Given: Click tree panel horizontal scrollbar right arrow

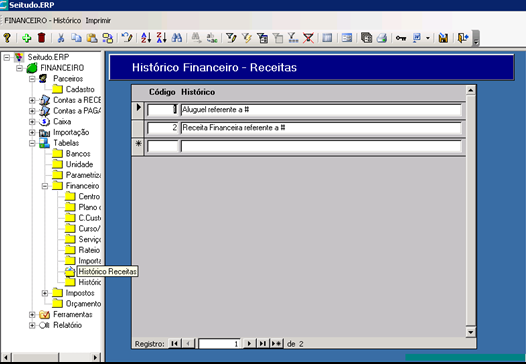Looking at the screenshot, I should tap(96, 357).
